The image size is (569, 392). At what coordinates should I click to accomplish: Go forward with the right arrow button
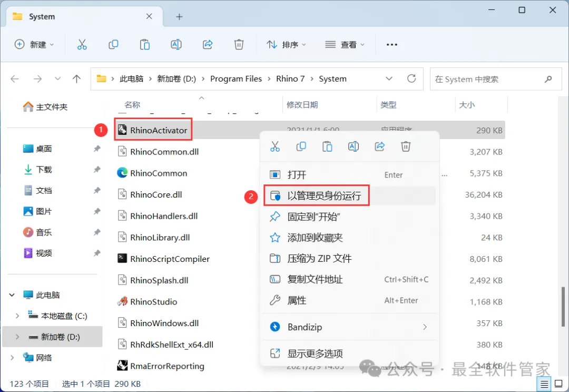[37, 79]
